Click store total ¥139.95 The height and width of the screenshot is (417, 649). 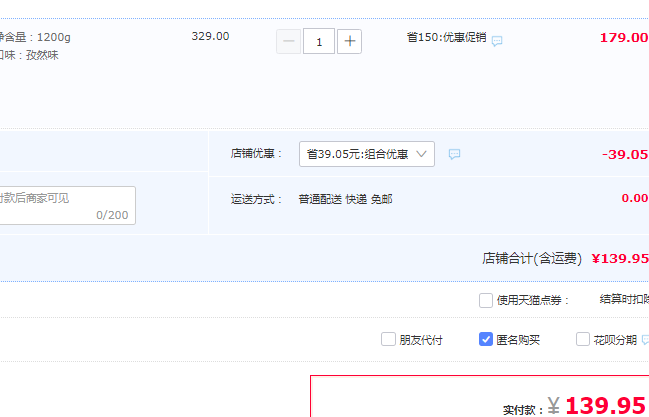(x=620, y=258)
